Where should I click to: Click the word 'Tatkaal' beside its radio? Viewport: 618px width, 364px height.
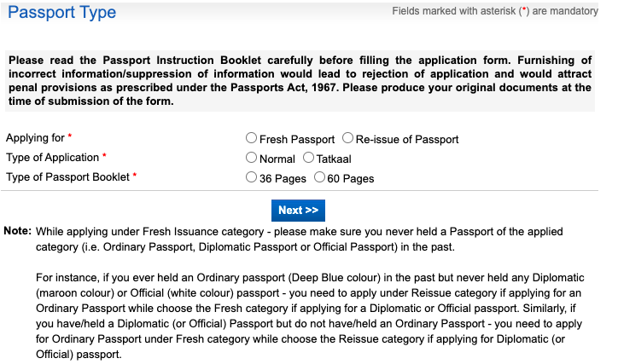point(334,159)
